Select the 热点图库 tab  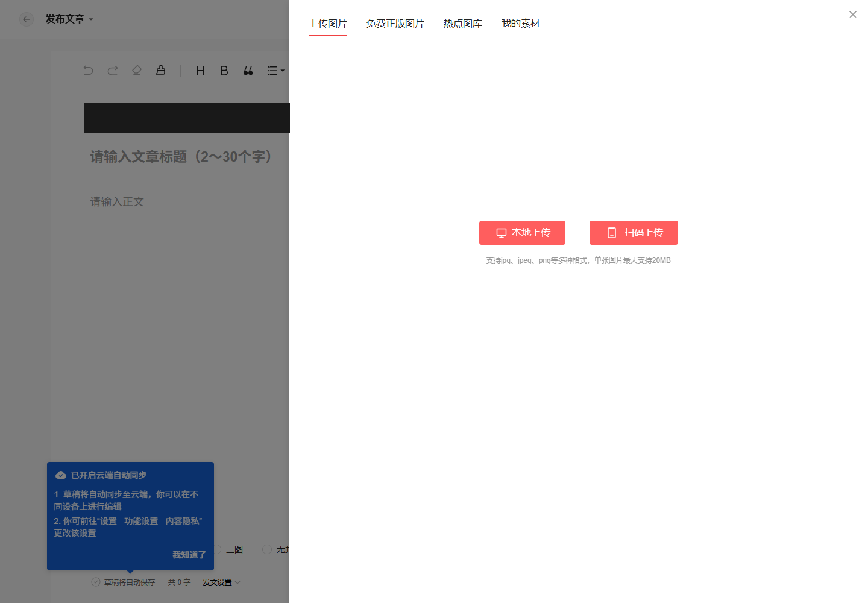point(463,24)
